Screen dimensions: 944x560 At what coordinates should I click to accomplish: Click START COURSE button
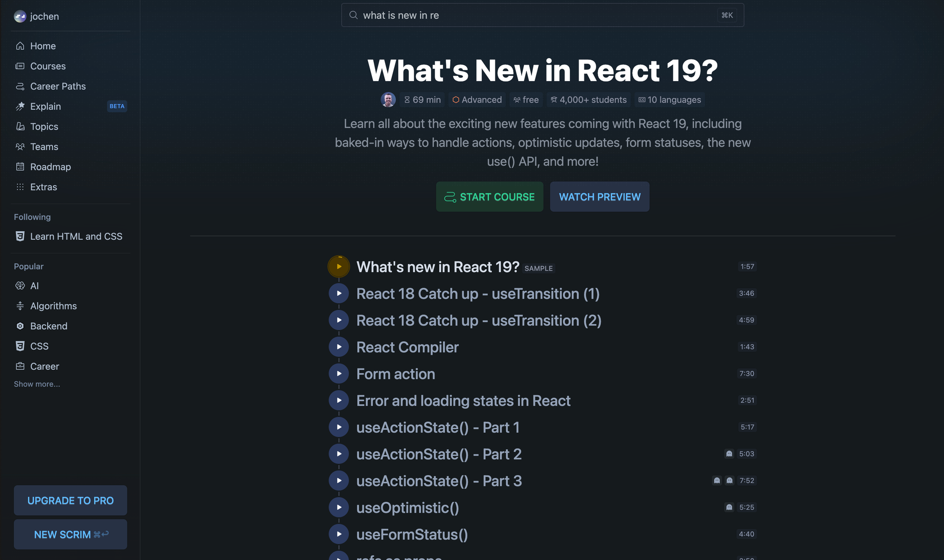[x=489, y=197]
